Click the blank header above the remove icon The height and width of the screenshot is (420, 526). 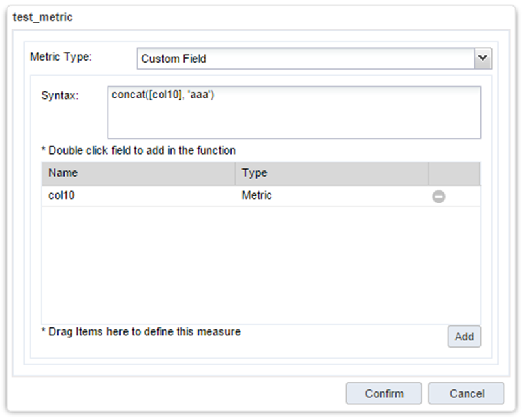pos(454,173)
